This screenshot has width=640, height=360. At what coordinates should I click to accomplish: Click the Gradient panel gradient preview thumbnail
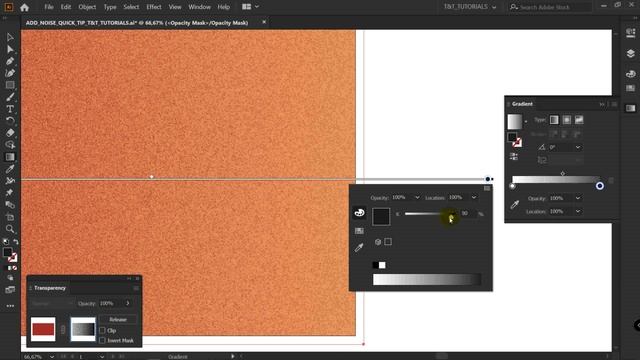[x=515, y=122]
